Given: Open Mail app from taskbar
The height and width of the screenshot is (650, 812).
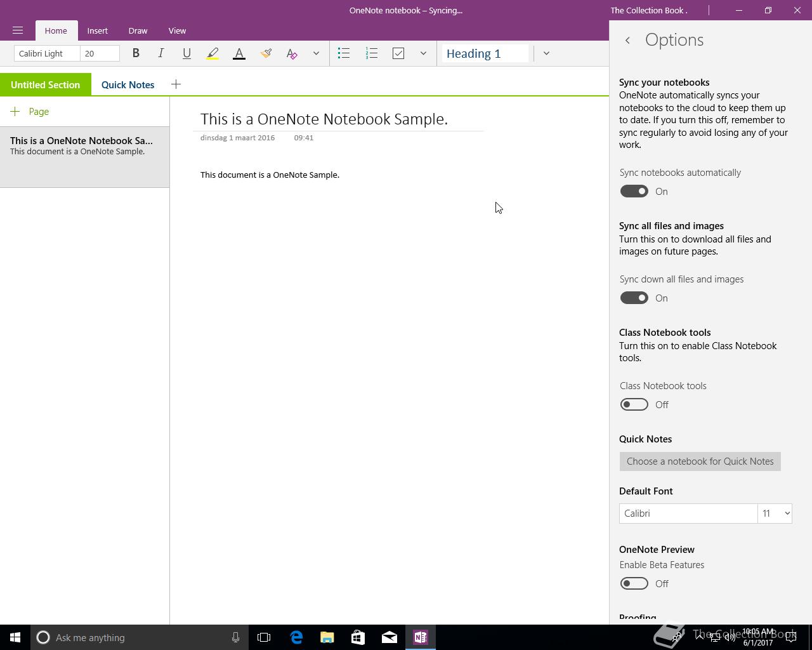Looking at the screenshot, I should tap(390, 637).
